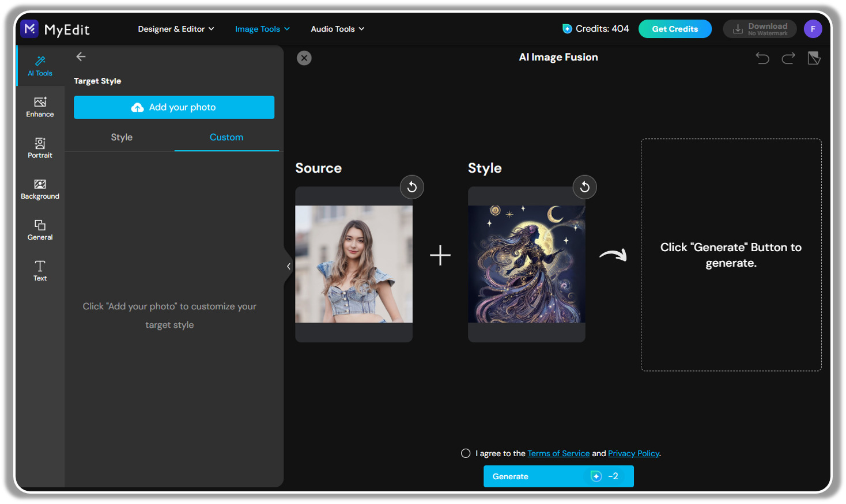Collapse the left panel with chevron arrow
Image resolution: width=846 pixels, height=504 pixels.
(x=289, y=266)
